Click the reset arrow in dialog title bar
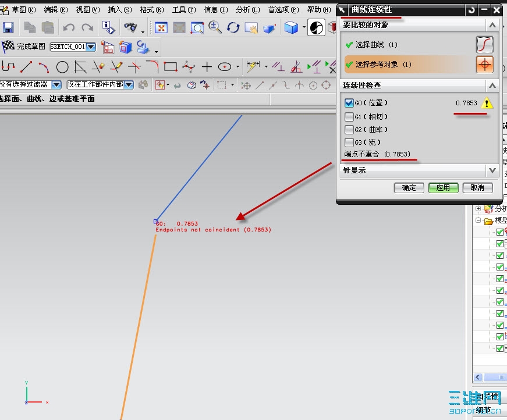507x420 pixels. [471, 10]
